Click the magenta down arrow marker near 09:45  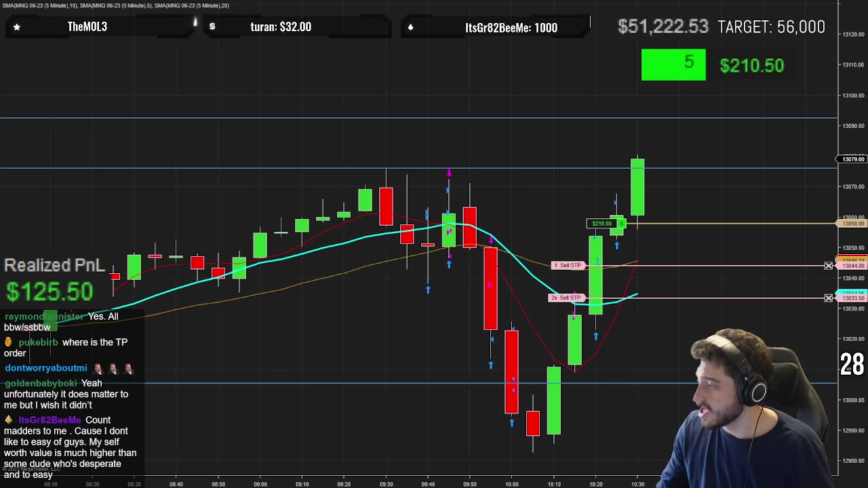tap(449, 174)
